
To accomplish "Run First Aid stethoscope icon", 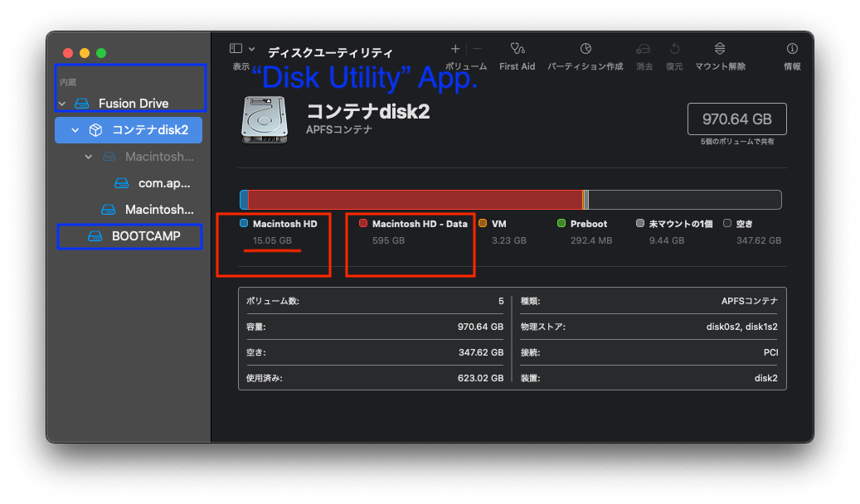I will point(517,49).
